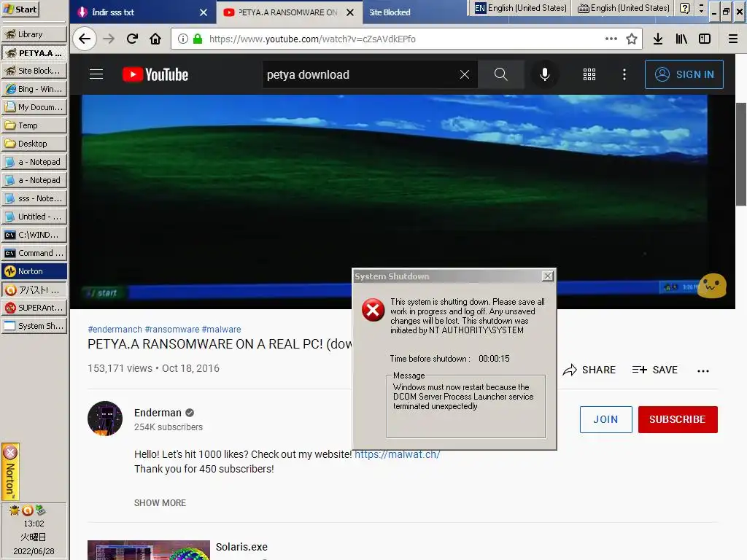Open more actions dots beside SAVE
The image size is (747, 560).
point(703,370)
